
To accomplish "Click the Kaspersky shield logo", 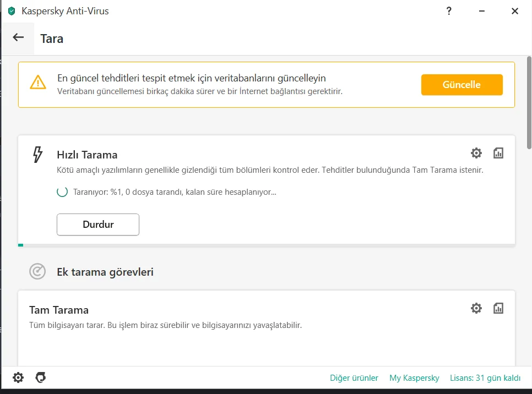I will point(12,10).
